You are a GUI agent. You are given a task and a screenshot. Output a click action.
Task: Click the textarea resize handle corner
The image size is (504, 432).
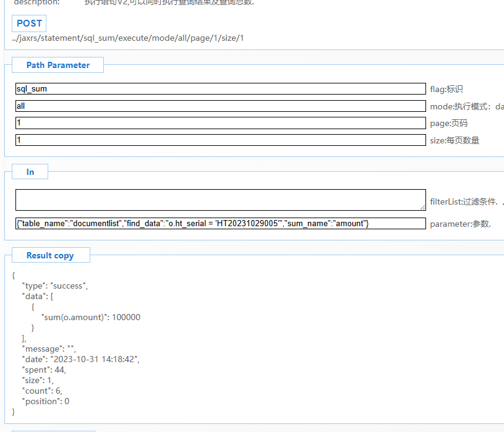[x=422, y=208]
